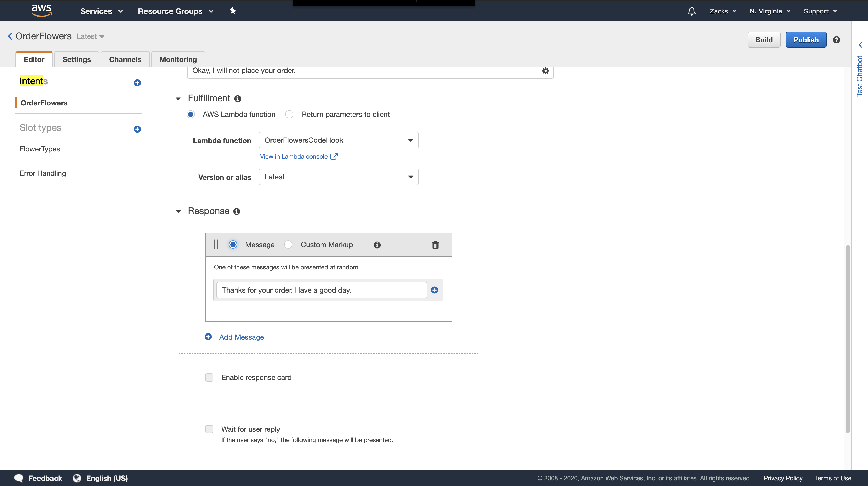Click the trash icon in message group

click(435, 245)
